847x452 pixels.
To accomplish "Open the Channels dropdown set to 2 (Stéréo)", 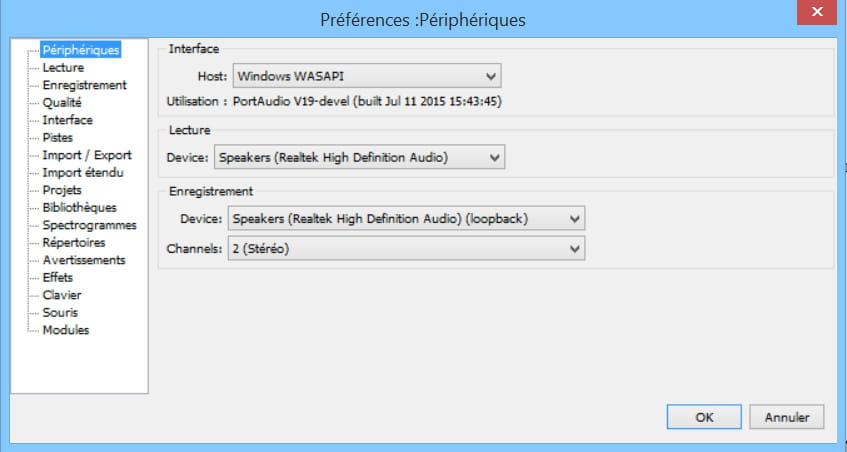I will [406, 248].
